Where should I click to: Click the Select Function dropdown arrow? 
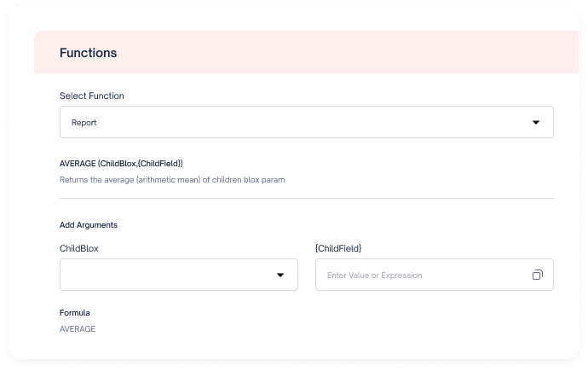pos(536,122)
